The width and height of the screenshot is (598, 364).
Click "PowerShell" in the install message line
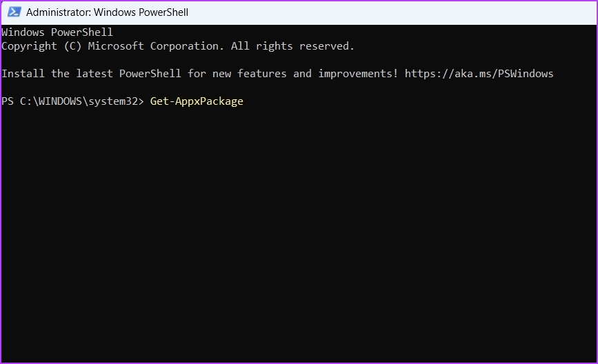[150, 74]
